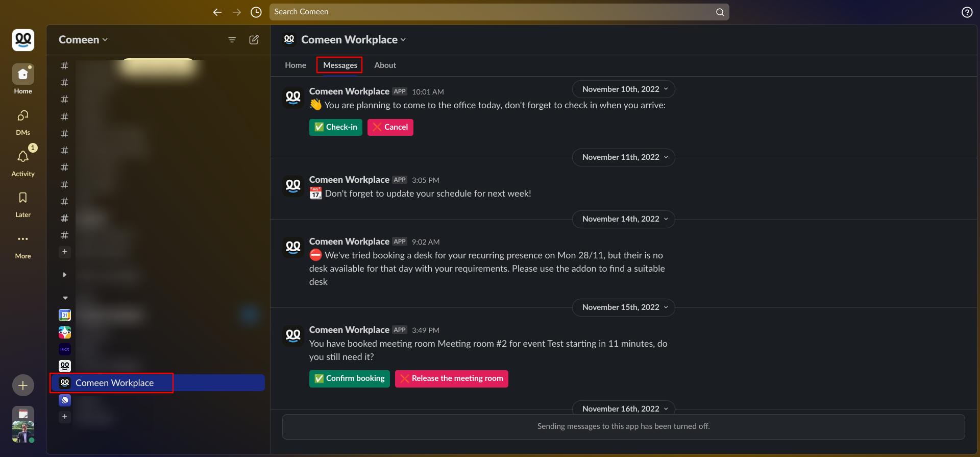Click Release the meeting room button
The width and height of the screenshot is (980, 457).
[452, 379]
